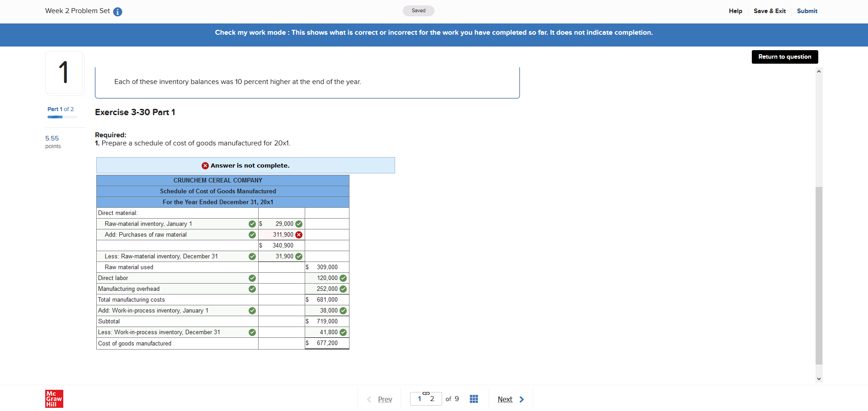
Task: Click the scrollbar down arrow
Action: 818,379
